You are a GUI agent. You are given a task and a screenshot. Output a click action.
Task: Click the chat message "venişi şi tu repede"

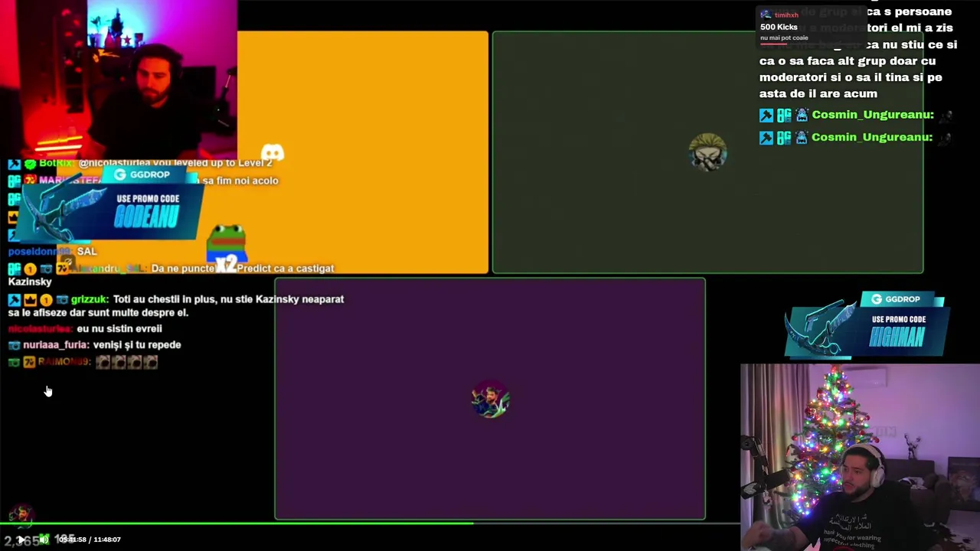pos(137,345)
